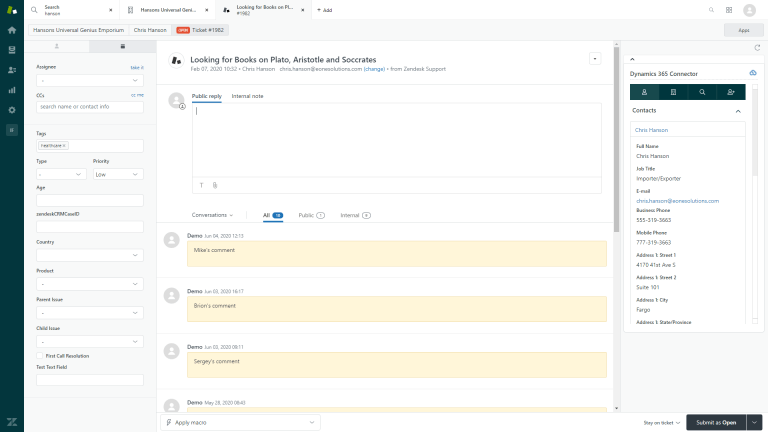
Task: Open Chris Hanson breadcrumb
Action: [x=150, y=30]
